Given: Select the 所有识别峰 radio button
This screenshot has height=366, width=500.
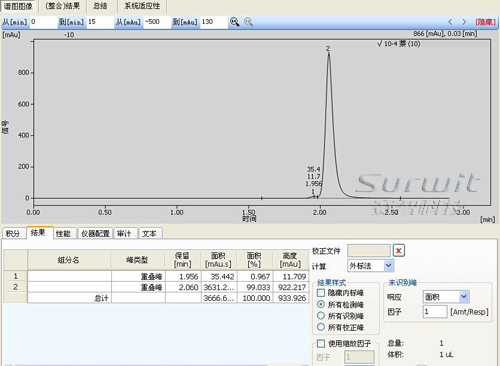Looking at the screenshot, I should 321,316.
